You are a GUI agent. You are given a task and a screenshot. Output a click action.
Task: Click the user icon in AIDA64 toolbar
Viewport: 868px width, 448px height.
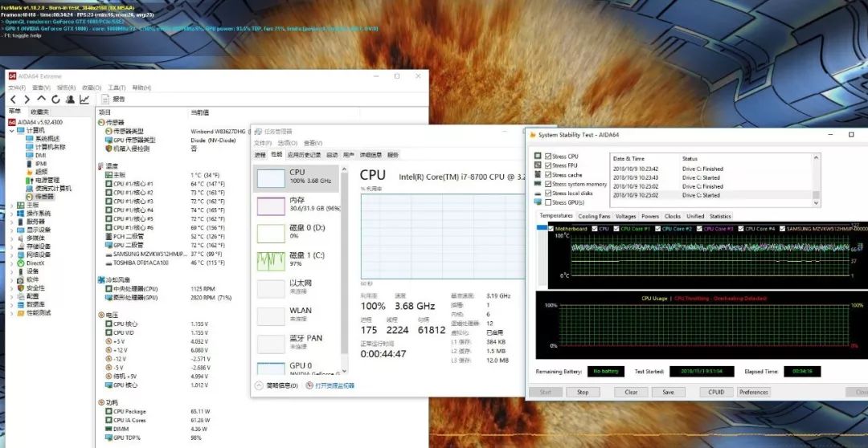(x=70, y=100)
